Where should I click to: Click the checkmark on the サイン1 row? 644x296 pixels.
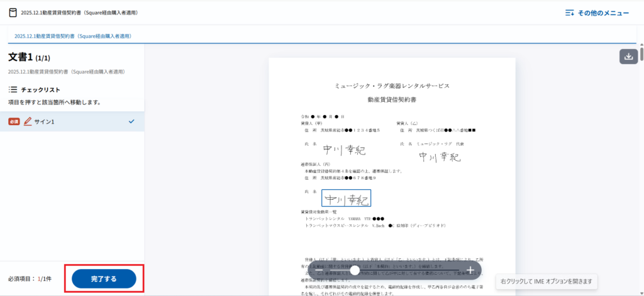[x=131, y=121]
